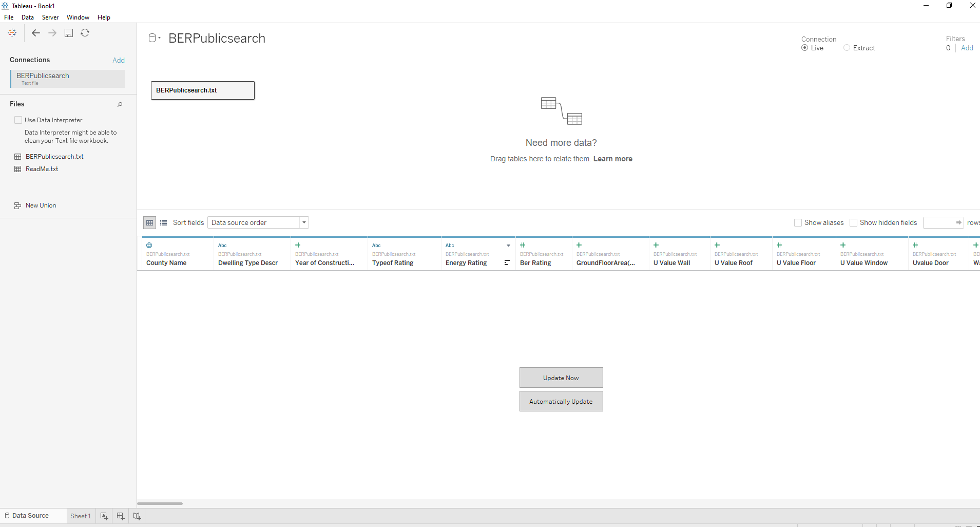The height and width of the screenshot is (527, 980).
Task: Click the Automatically Update button
Action: 561,401
